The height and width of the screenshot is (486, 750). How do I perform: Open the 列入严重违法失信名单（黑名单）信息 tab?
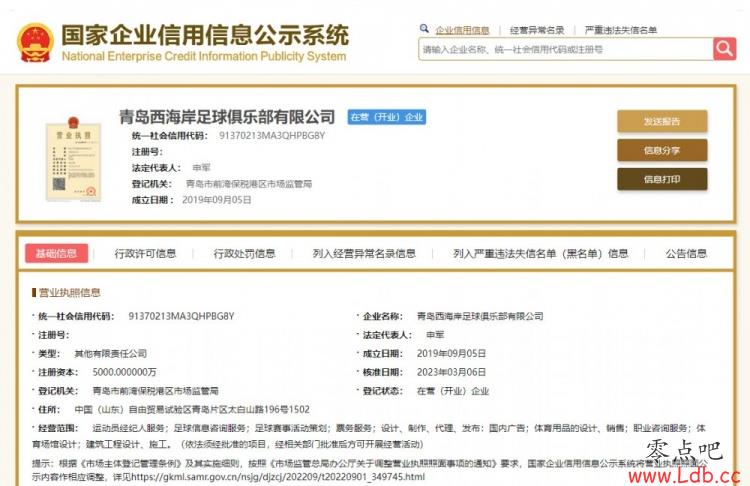540,254
